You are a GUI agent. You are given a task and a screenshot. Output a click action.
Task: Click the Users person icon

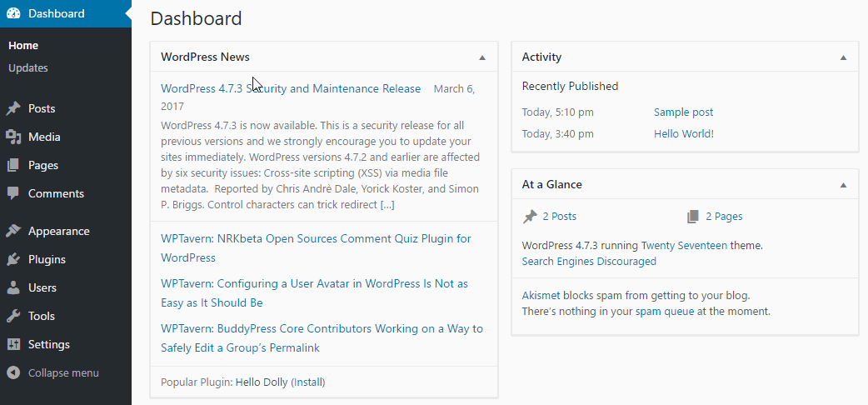tap(13, 287)
